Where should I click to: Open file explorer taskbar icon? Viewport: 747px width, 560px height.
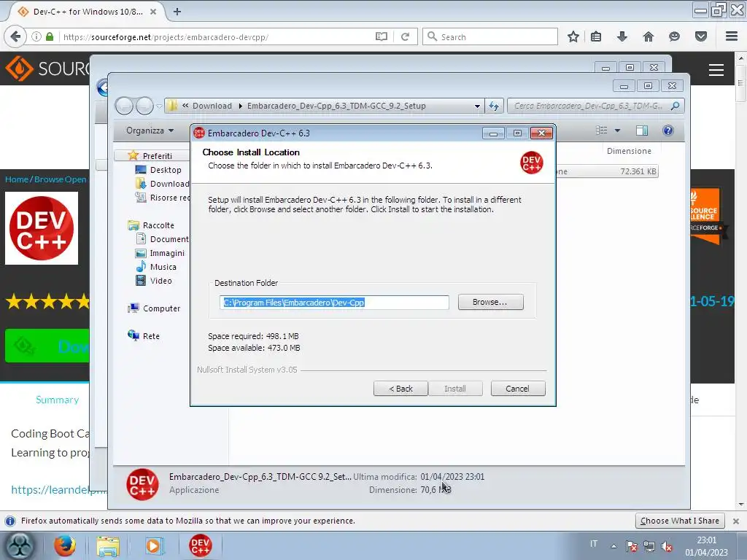(108, 545)
